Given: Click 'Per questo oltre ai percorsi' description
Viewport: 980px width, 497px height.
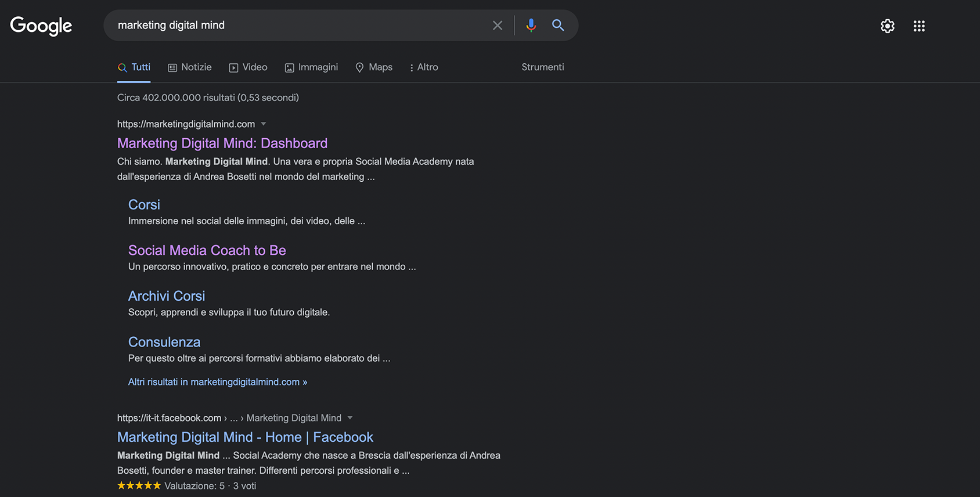Looking at the screenshot, I should [x=259, y=358].
